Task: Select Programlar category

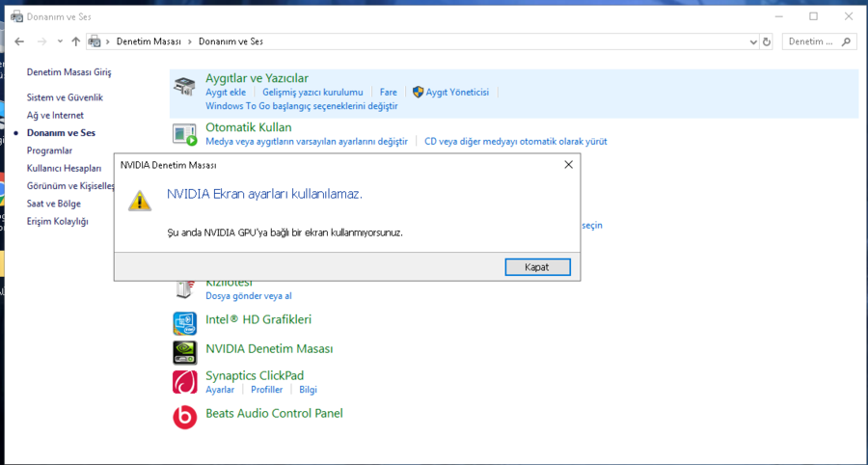Action: (x=49, y=150)
